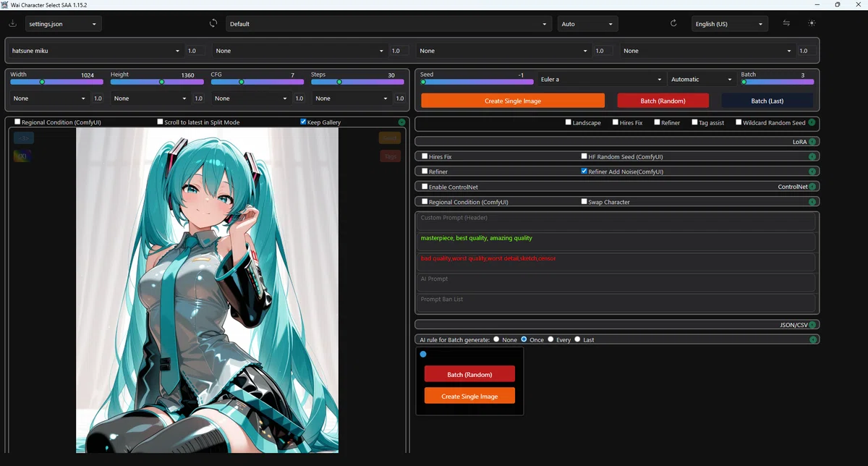Click the rainbow image button in the gallery corner
This screenshot has width=868, height=466.
point(23,155)
